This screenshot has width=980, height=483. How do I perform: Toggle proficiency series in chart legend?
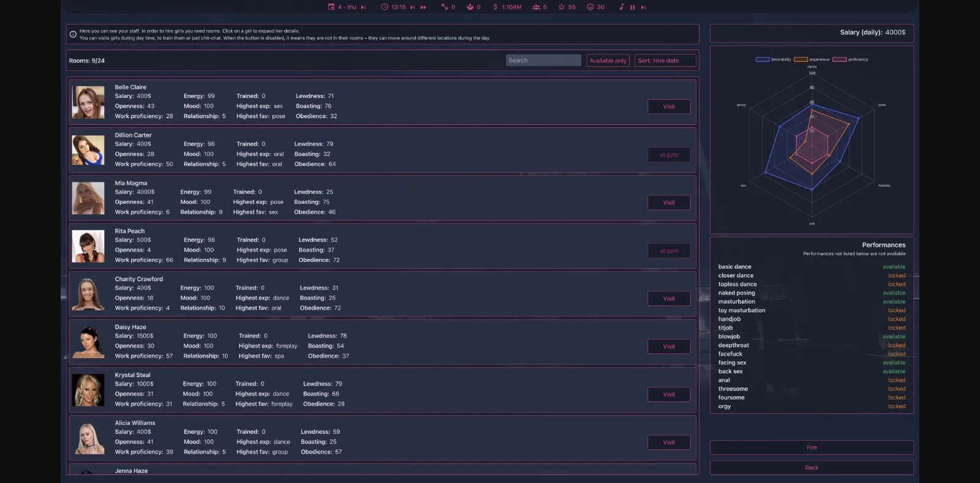(850, 59)
